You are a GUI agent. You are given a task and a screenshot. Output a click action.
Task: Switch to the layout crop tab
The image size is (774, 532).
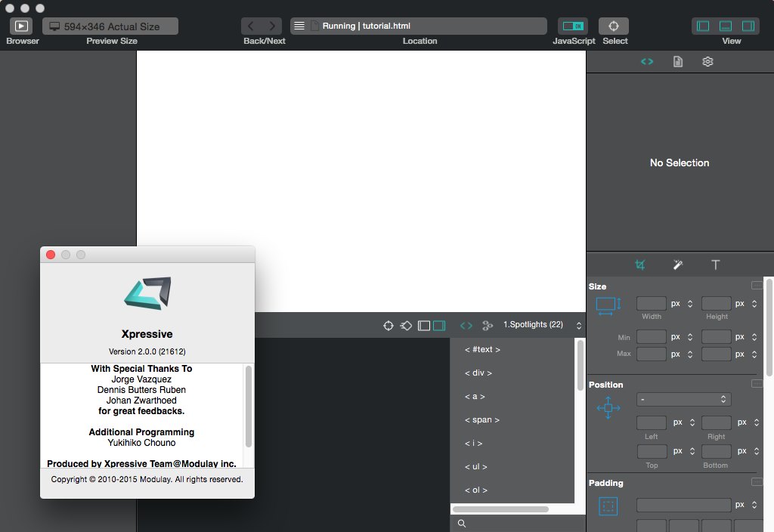[x=639, y=265]
